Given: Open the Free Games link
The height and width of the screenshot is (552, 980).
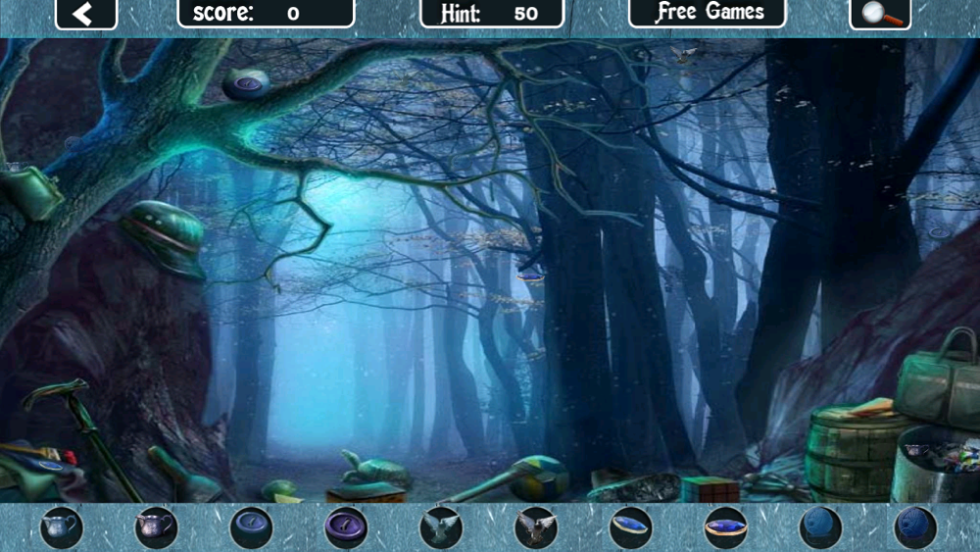Looking at the screenshot, I should [708, 13].
